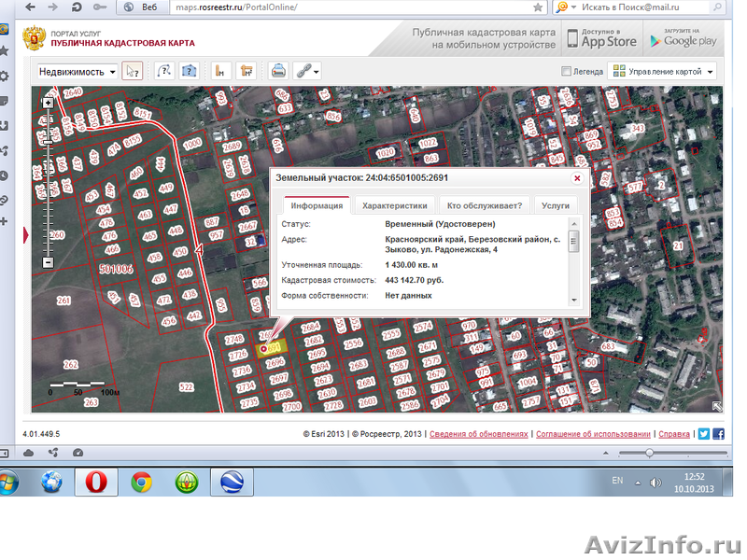Open the App Store download banner
The image size is (747, 560).
pos(601,38)
